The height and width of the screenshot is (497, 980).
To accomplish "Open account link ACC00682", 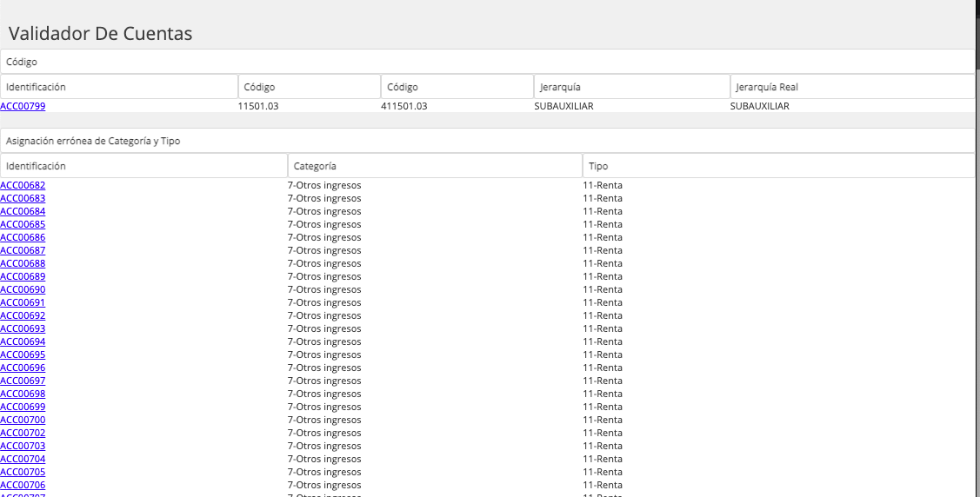I will coord(23,185).
